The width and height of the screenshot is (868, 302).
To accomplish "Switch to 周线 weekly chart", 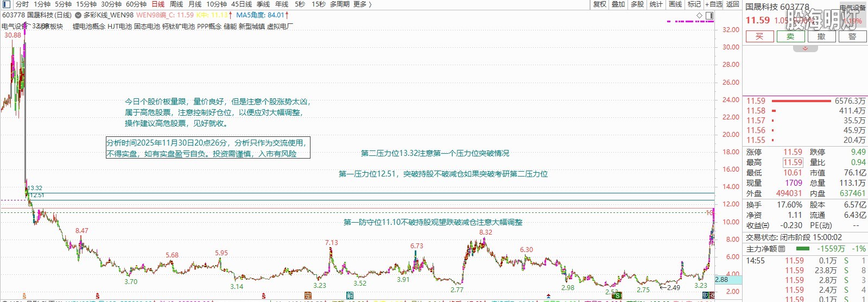I will (176, 4).
